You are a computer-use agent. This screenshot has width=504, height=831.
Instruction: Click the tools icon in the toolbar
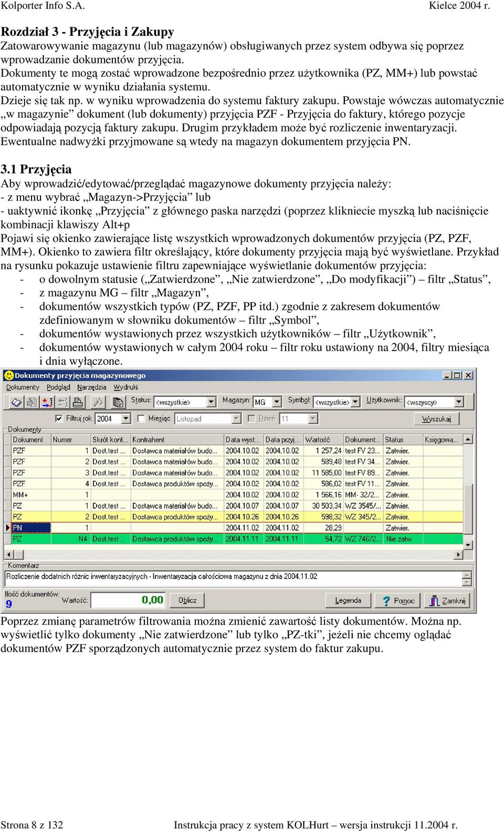pos(98,402)
